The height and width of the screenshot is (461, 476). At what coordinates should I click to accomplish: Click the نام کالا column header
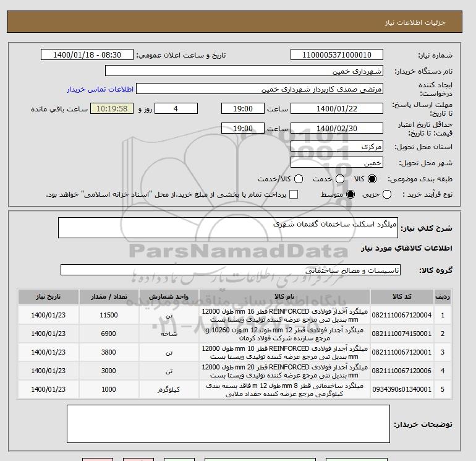coord(284,296)
